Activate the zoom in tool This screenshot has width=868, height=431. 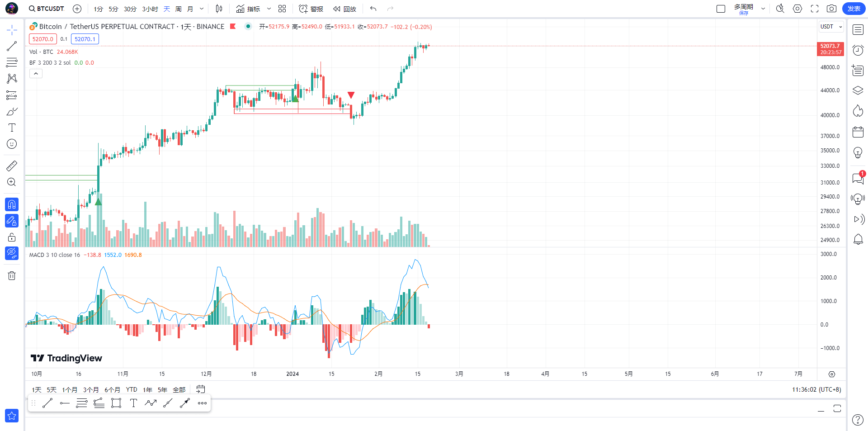click(x=12, y=182)
